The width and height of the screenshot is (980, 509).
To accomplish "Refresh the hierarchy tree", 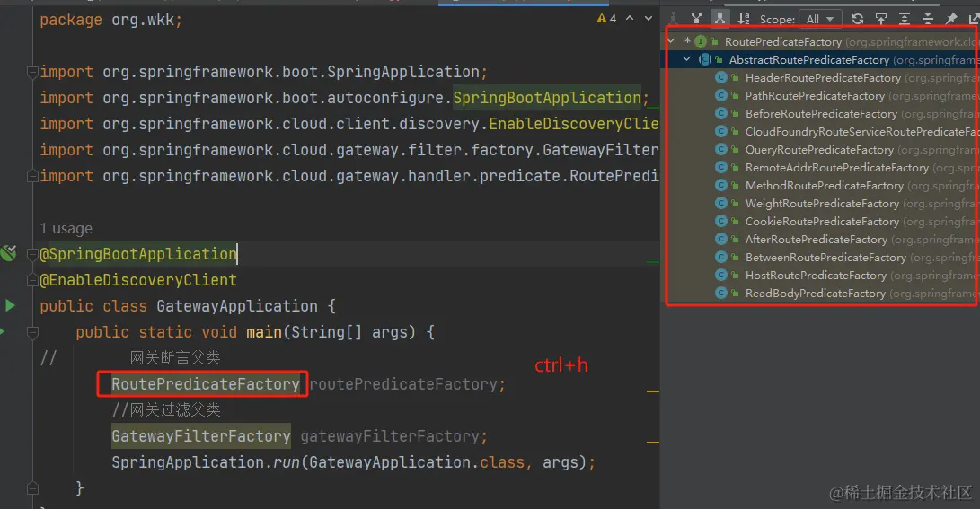I will pos(858,19).
